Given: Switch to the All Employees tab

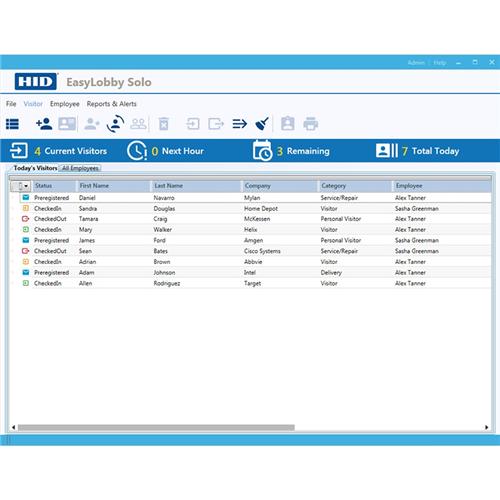Looking at the screenshot, I should click(80, 168).
